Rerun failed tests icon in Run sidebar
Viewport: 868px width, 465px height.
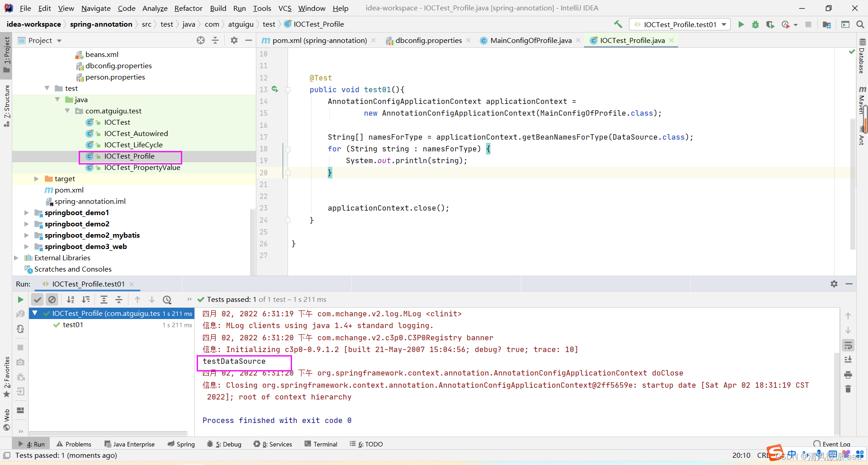(x=20, y=314)
